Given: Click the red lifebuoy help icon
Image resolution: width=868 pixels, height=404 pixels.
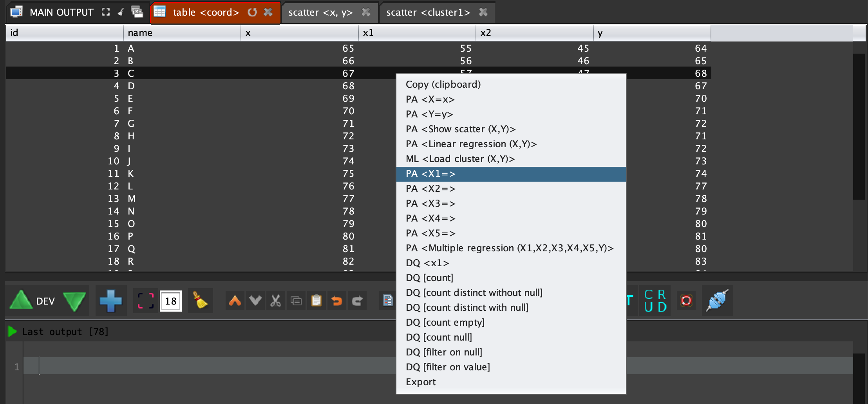Looking at the screenshot, I should [686, 301].
